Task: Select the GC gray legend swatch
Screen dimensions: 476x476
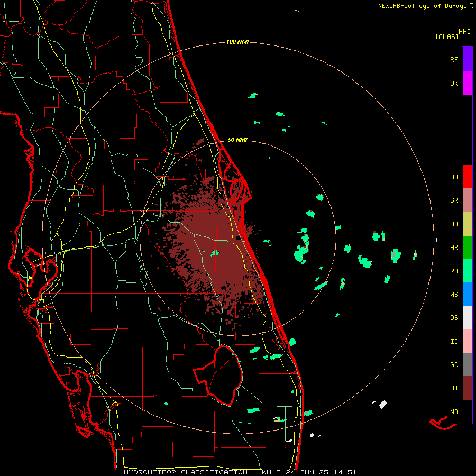Action: point(467,364)
